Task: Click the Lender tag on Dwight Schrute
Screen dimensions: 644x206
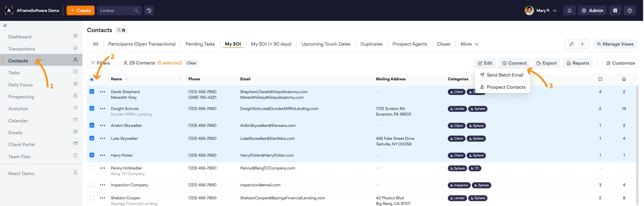Action: tap(457, 109)
